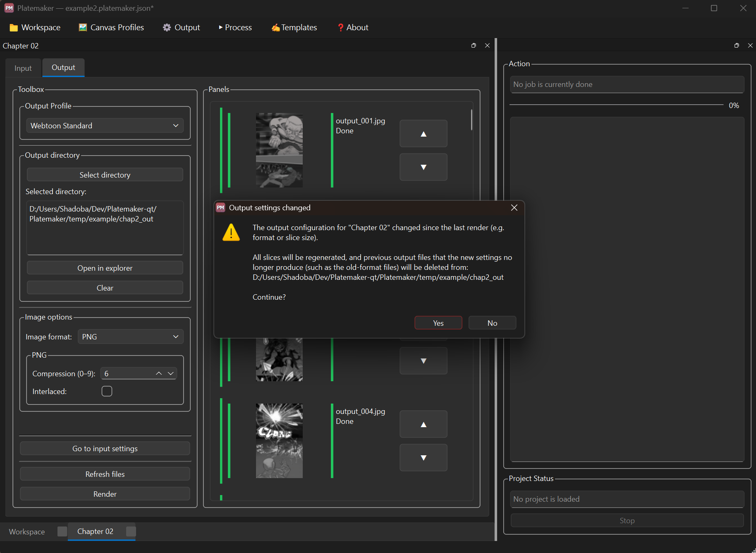Toggle the Interlaced checkbox

(107, 391)
